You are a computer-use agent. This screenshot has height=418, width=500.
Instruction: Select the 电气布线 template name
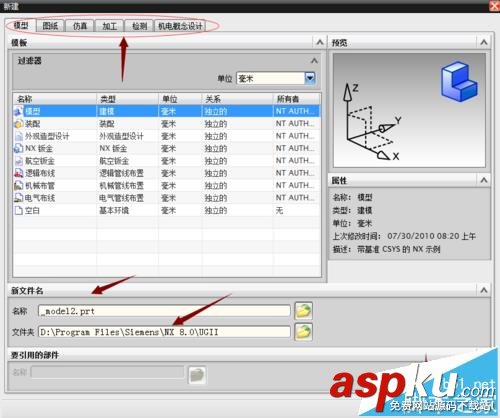click(40, 198)
